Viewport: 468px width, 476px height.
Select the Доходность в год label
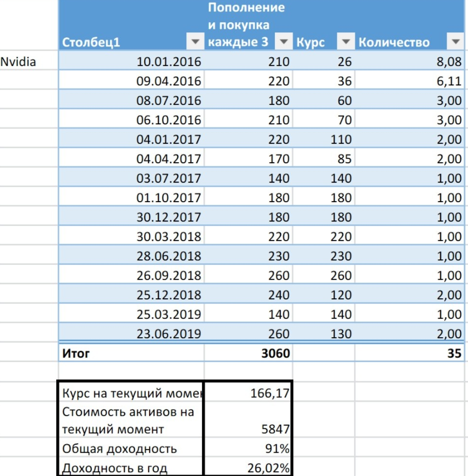[x=131, y=467]
